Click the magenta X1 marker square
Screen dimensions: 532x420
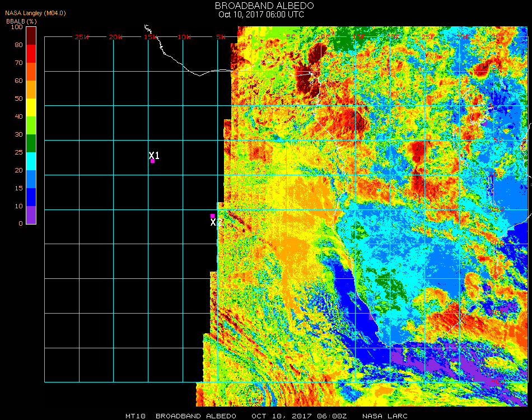152,161
